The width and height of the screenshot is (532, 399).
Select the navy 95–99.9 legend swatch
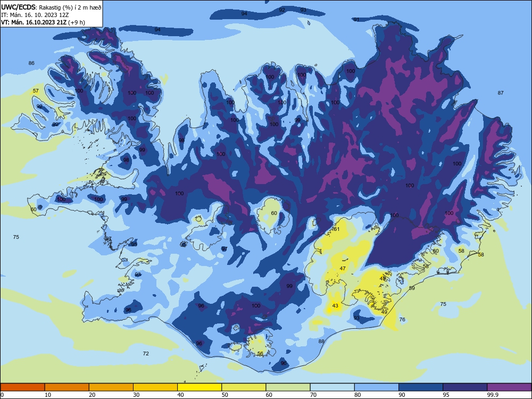click(x=465, y=387)
